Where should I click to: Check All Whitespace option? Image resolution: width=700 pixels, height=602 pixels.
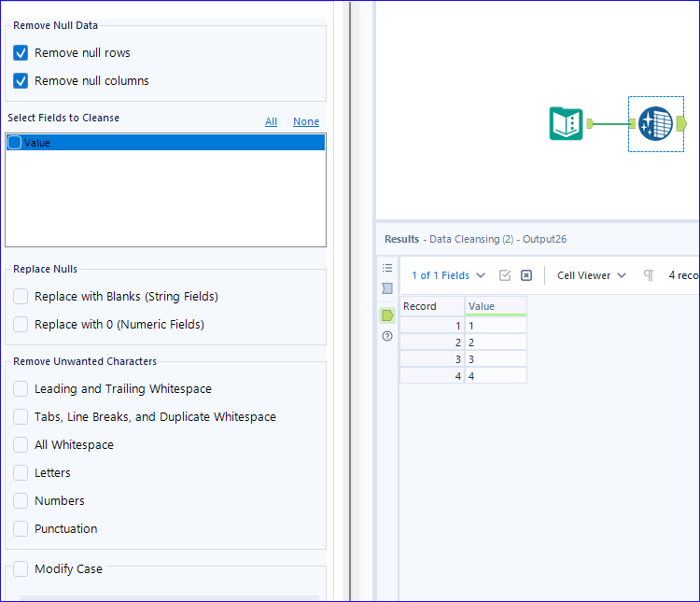21,445
